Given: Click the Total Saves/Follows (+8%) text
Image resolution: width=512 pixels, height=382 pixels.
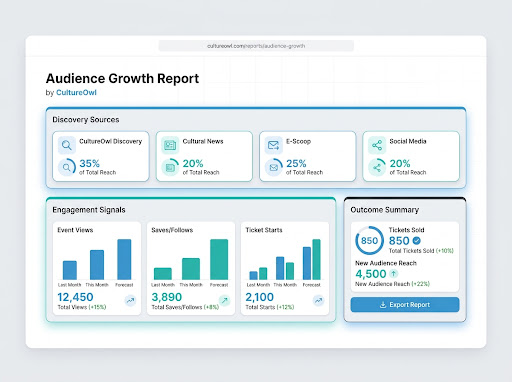Looking at the screenshot, I should coord(185,307).
